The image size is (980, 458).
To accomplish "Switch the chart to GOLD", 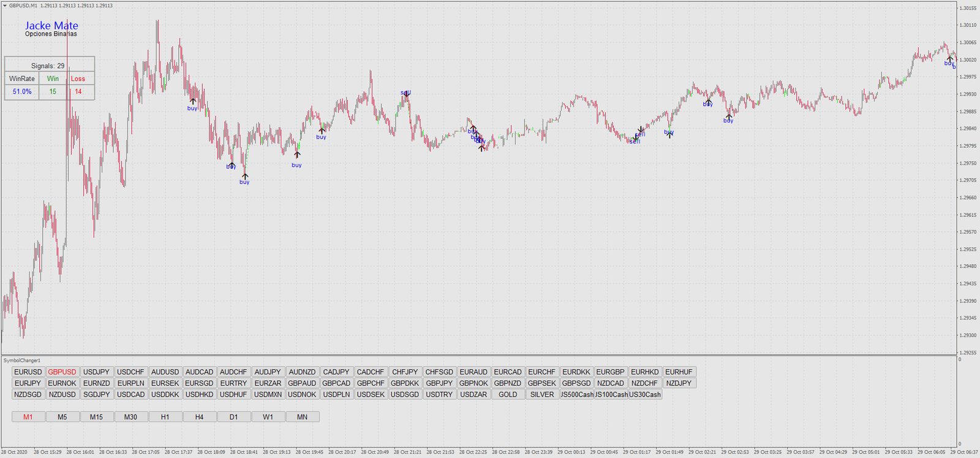I will (x=508, y=395).
